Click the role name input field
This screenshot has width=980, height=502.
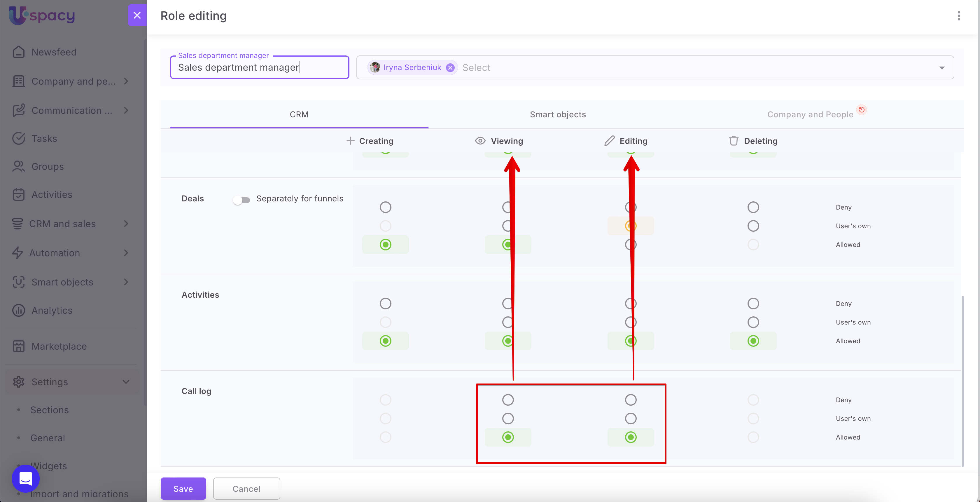coord(260,68)
